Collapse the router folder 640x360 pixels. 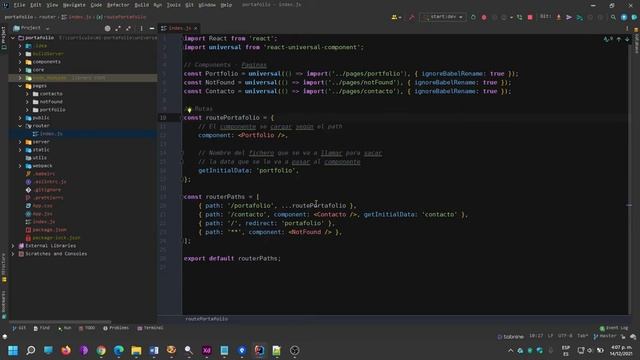(20, 126)
